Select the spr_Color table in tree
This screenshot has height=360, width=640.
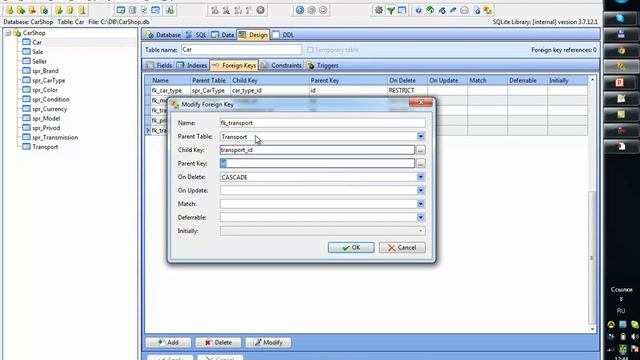pos(44,90)
